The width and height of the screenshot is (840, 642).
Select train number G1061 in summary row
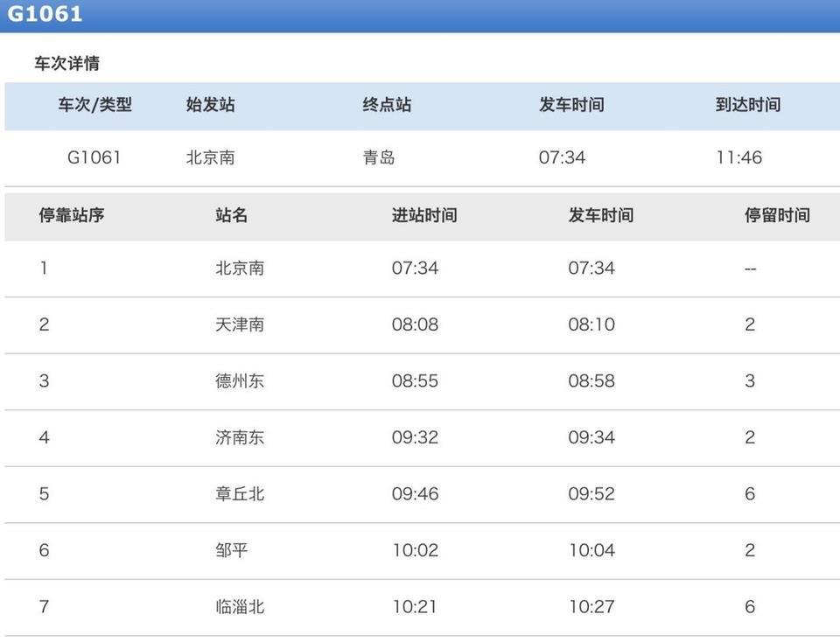tap(94, 157)
